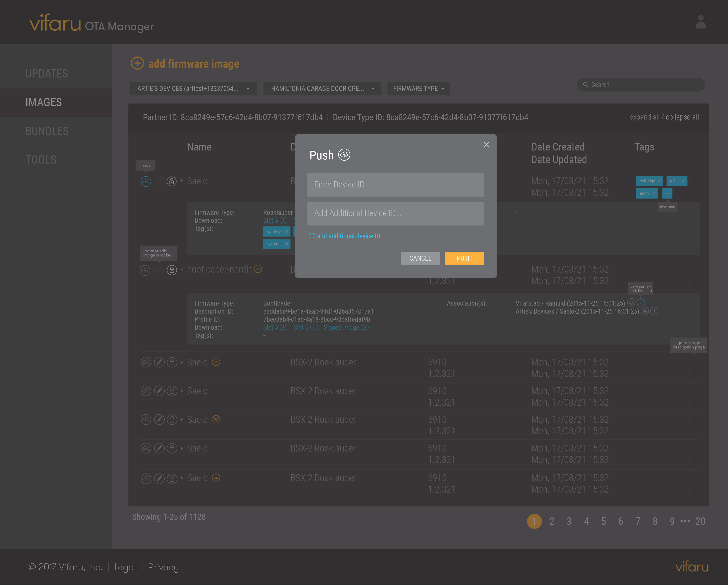Viewport: 728px width, 585px height.
Task: Open the user account profile icon
Action: (700, 22)
